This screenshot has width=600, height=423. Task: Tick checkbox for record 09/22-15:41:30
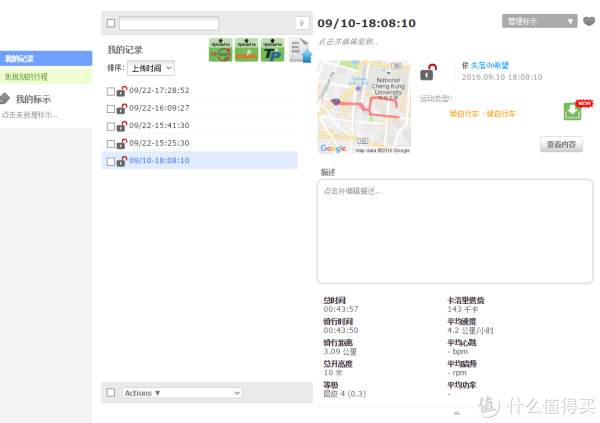tap(111, 126)
